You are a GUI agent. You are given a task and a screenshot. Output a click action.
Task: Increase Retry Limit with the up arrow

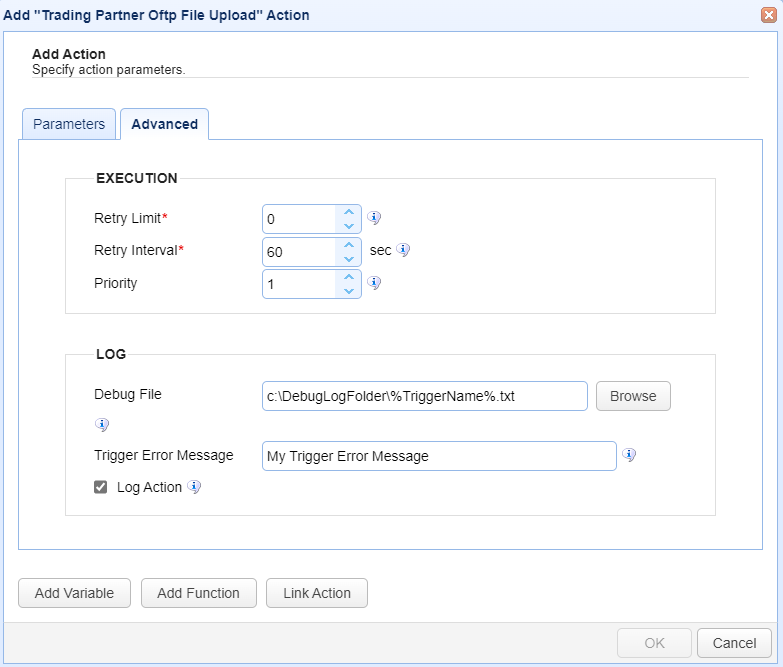(349, 212)
